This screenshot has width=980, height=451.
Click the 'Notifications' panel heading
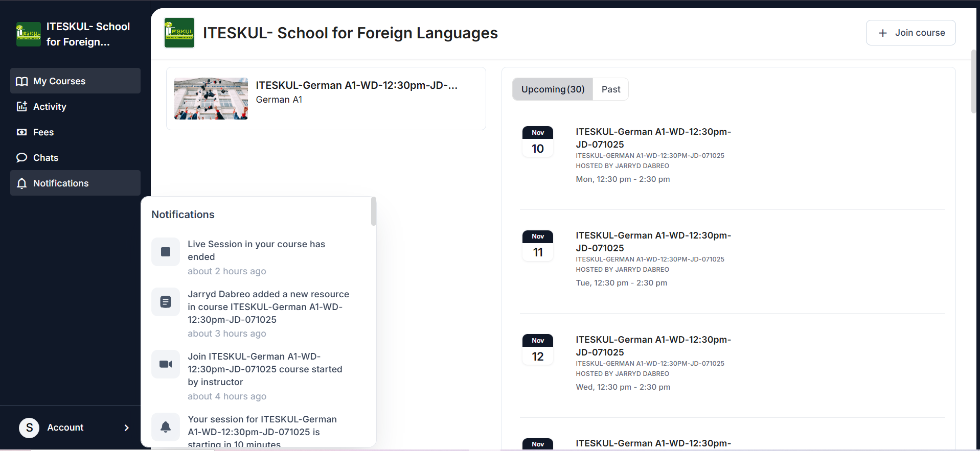coord(183,215)
